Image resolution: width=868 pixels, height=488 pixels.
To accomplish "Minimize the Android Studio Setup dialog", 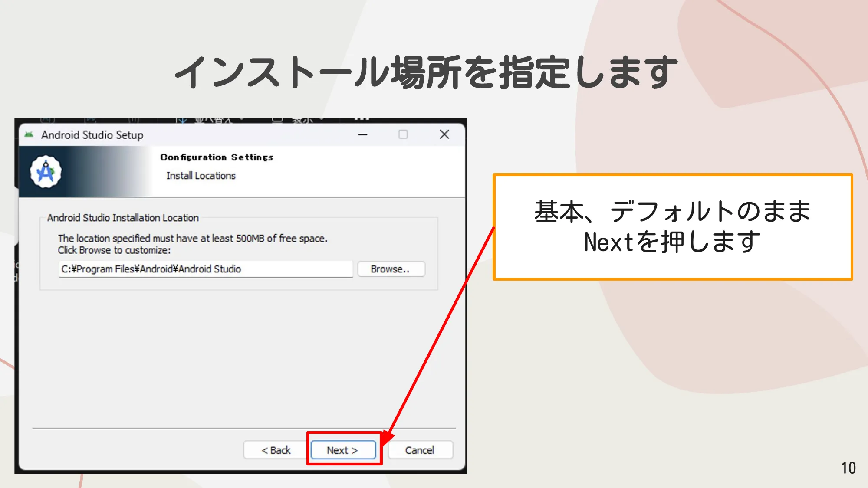I will pyautogui.click(x=362, y=135).
